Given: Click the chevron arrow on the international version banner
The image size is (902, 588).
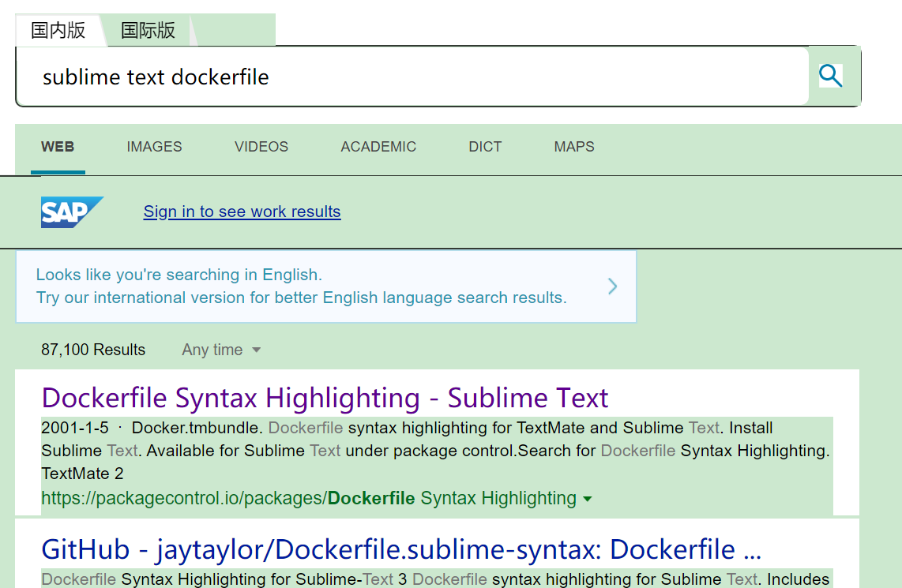Looking at the screenshot, I should coord(612,287).
